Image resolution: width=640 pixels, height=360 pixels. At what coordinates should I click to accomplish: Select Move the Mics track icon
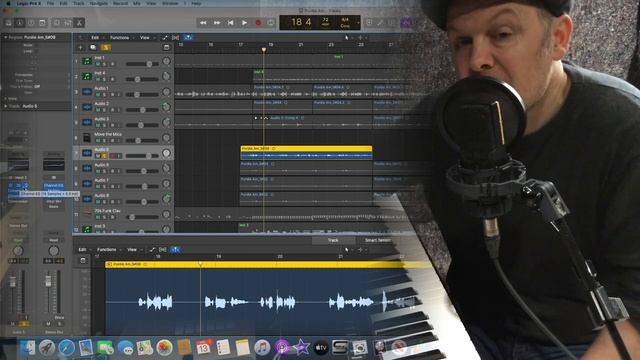pyautogui.click(x=87, y=138)
